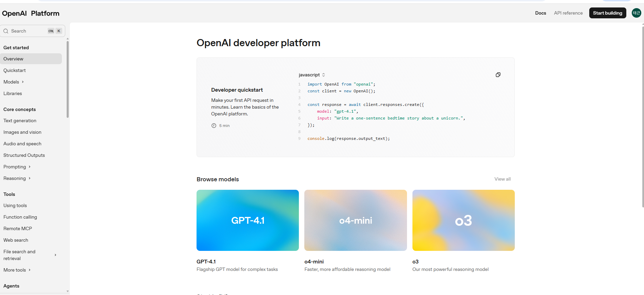644x295 pixels.
Task: Open the Docs tab
Action: [x=541, y=13]
